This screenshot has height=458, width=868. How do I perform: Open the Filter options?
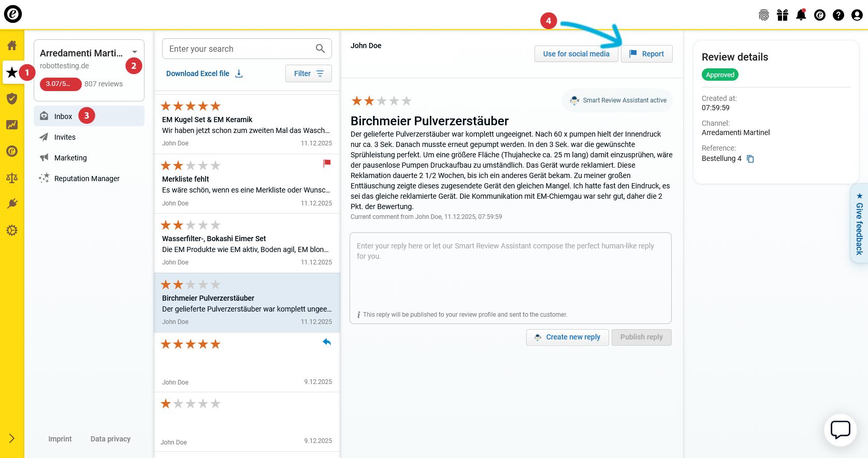click(x=308, y=73)
